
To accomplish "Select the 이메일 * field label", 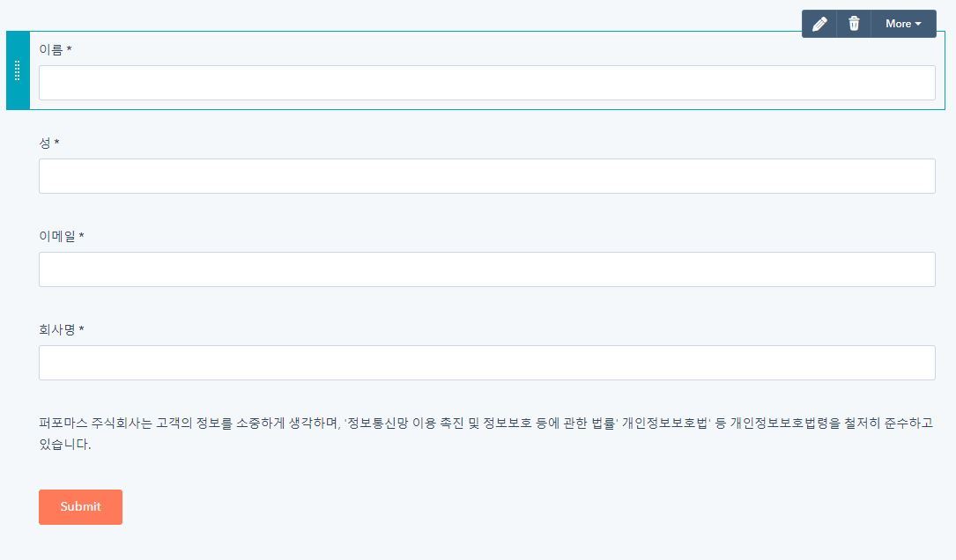I will [x=62, y=237].
